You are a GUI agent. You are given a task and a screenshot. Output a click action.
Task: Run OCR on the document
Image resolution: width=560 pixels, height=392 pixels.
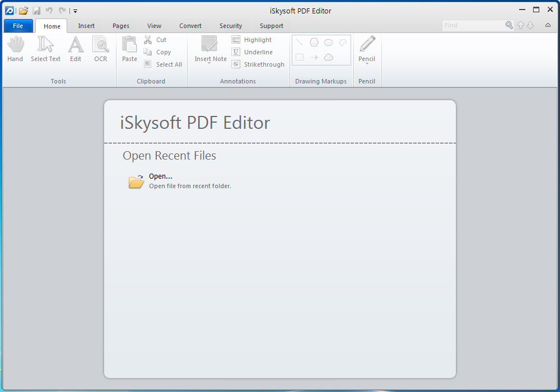[100, 48]
